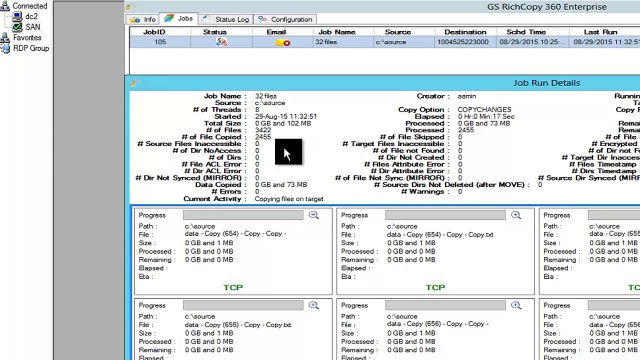Click the Jobs tab icon
This screenshot has width=640, height=360.
tap(169, 18)
